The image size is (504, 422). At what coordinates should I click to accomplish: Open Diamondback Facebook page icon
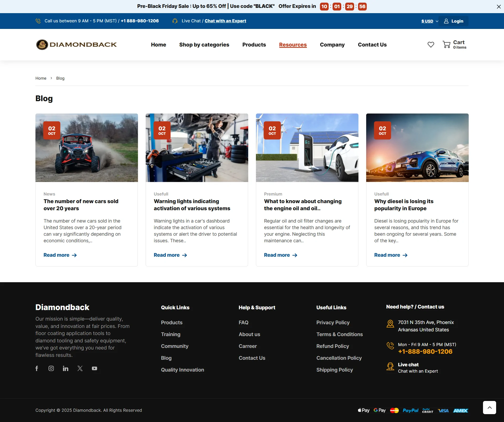coord(37,368)
